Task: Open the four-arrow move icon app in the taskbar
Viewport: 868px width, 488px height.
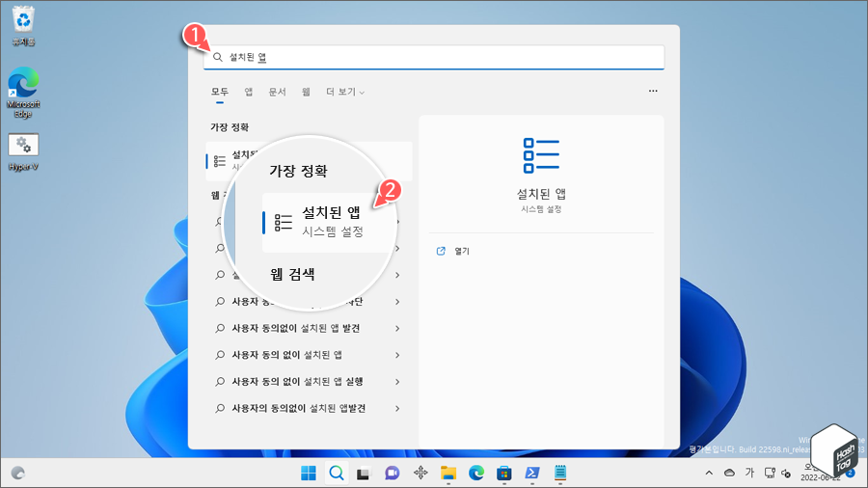Action: (420, 473)
